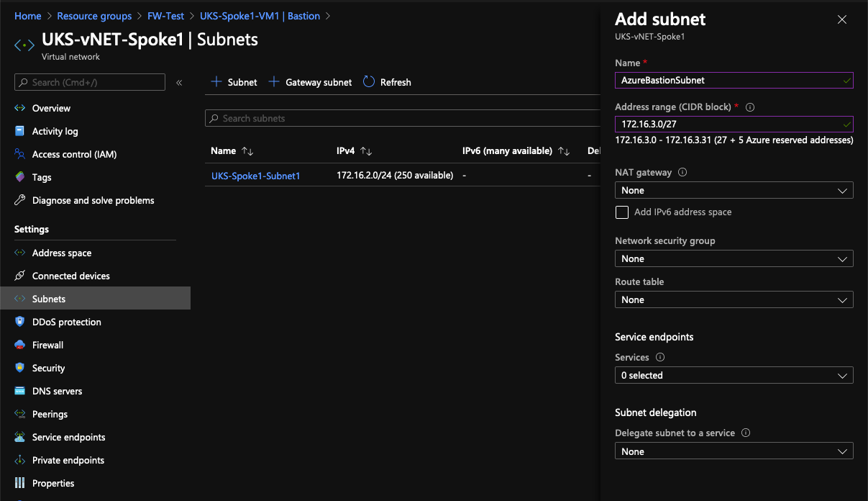
Task: Go to Resource groups breadcrumb
Action: pos(94,16)
